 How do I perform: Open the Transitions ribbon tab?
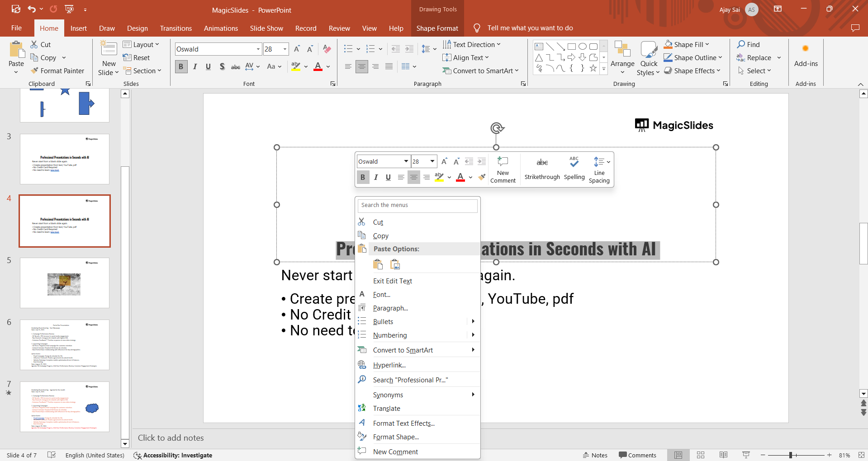click(176, 28)
